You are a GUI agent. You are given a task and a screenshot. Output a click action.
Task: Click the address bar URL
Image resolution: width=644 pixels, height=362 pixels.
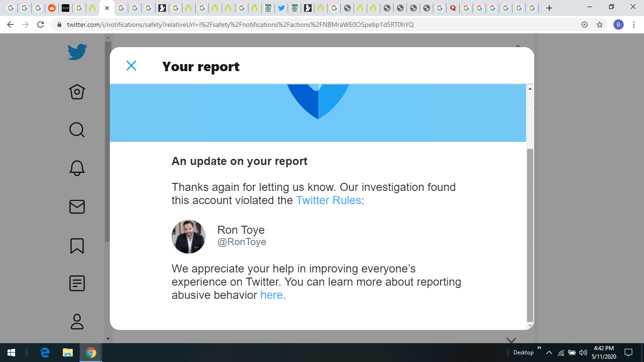pos(240,25)
